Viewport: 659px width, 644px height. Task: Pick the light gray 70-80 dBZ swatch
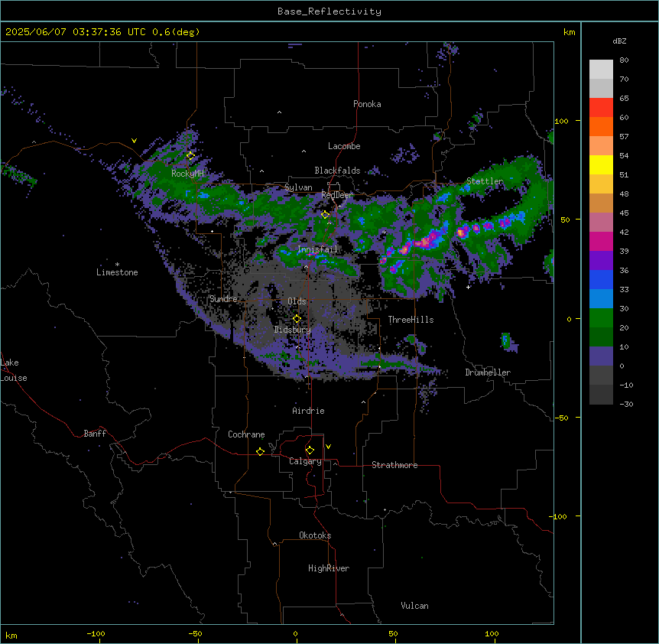tap(601, 70)
